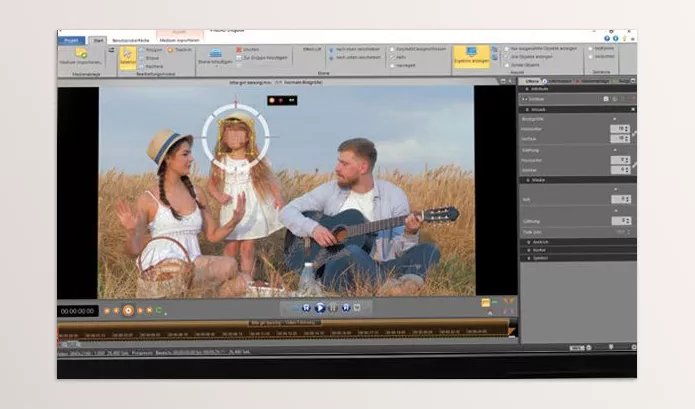Click the yellow icon at the preview's bottom right
This screenshot has height=409, width=695.
(486, 303)
